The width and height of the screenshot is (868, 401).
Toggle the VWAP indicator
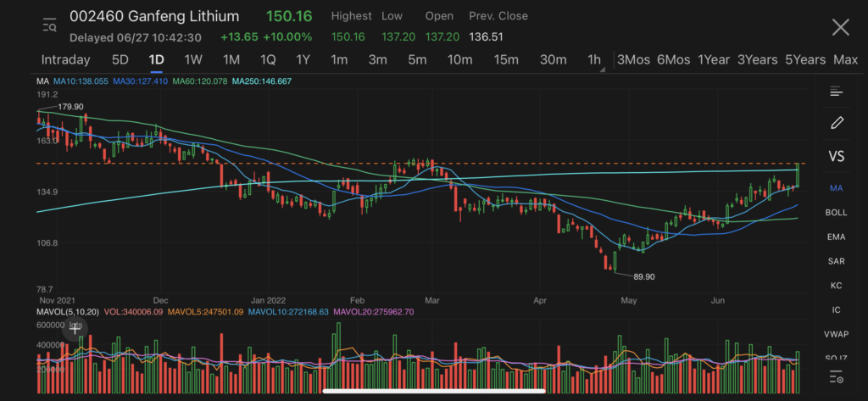pyautogui.click(x=836, y=335)
